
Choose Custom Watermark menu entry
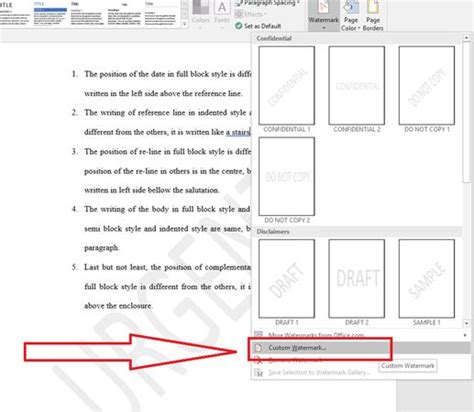tap(361, 348)
